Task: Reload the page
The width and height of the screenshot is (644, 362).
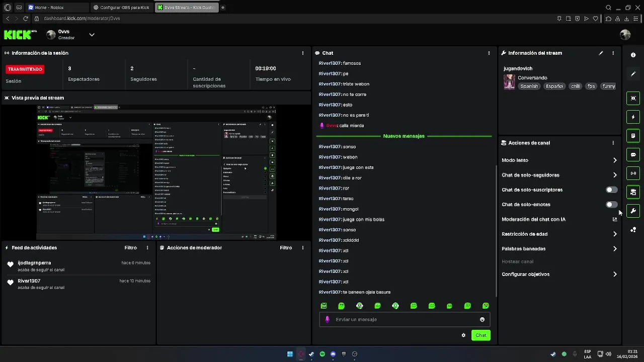Action: pyautogui.click(x=26, y=19)
